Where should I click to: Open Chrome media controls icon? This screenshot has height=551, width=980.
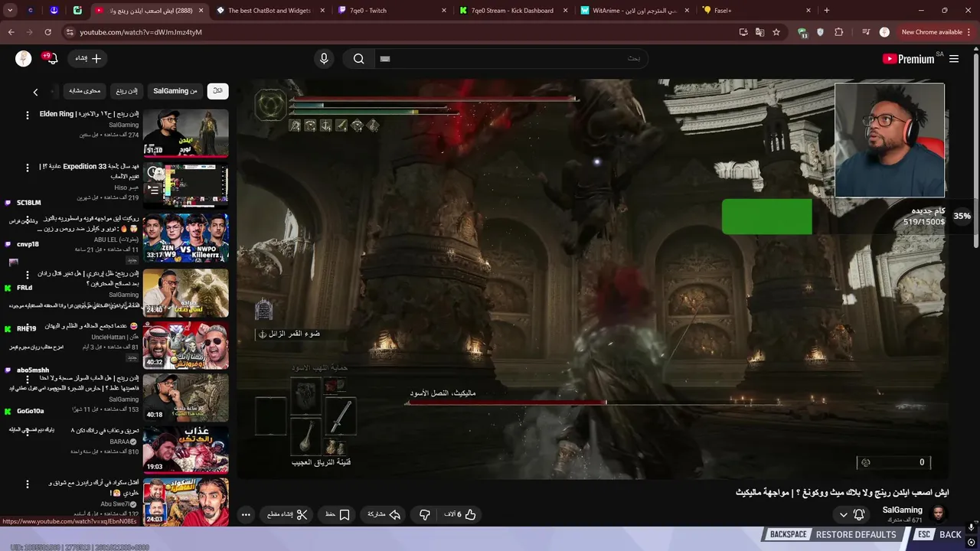(866, 32)
